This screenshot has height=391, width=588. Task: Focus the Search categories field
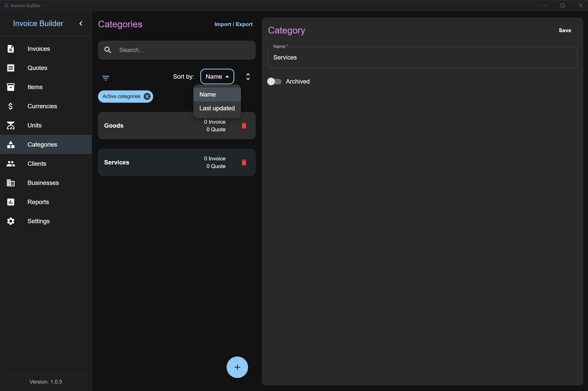tap(177, 50)
